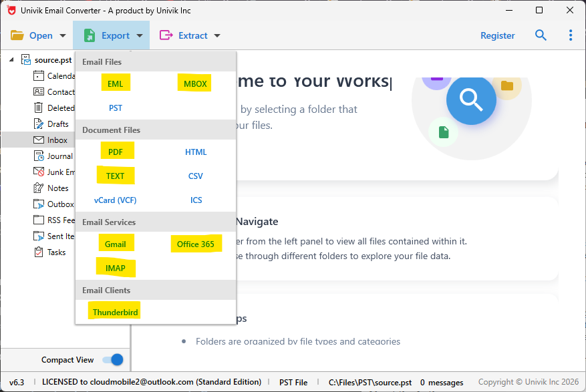Click the Calendar folder icon

point(39,75)
